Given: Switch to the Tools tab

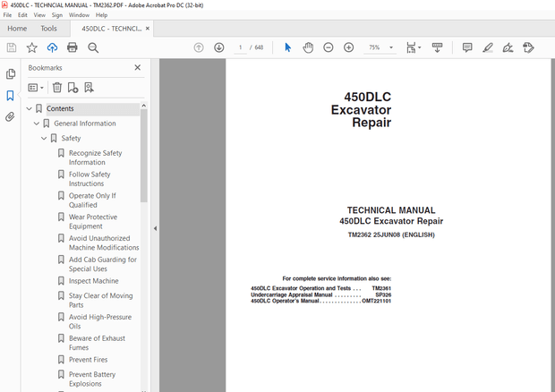Looking at the screenshot, I should (x=48, y=29).
